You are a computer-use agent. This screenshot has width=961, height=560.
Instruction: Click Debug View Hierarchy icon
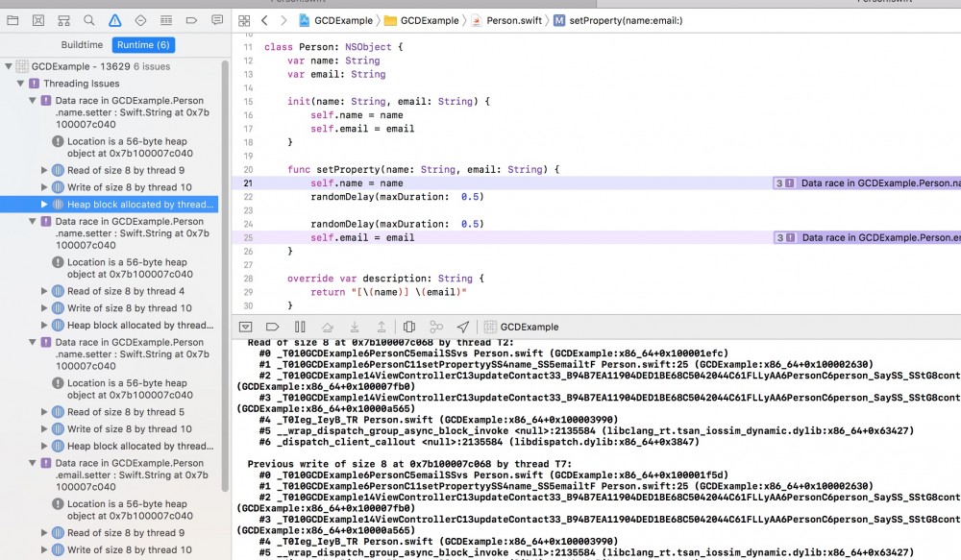(x=408, y=327)
